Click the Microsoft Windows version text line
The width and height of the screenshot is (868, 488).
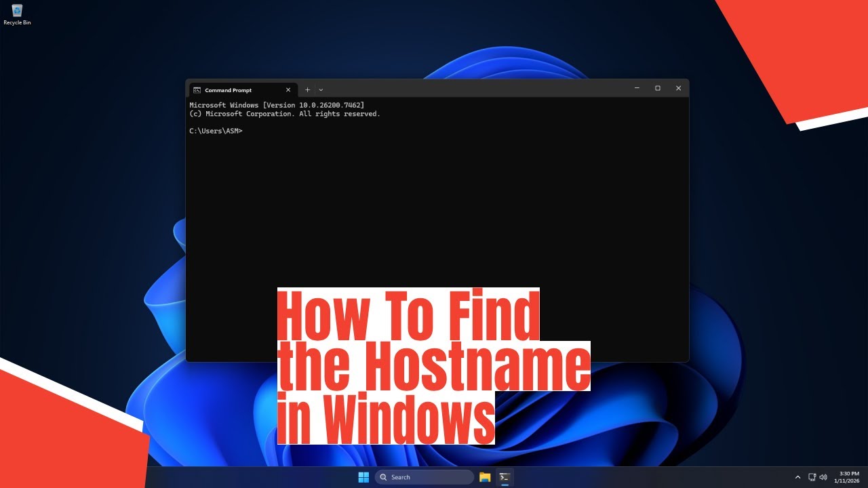point(277,105)
